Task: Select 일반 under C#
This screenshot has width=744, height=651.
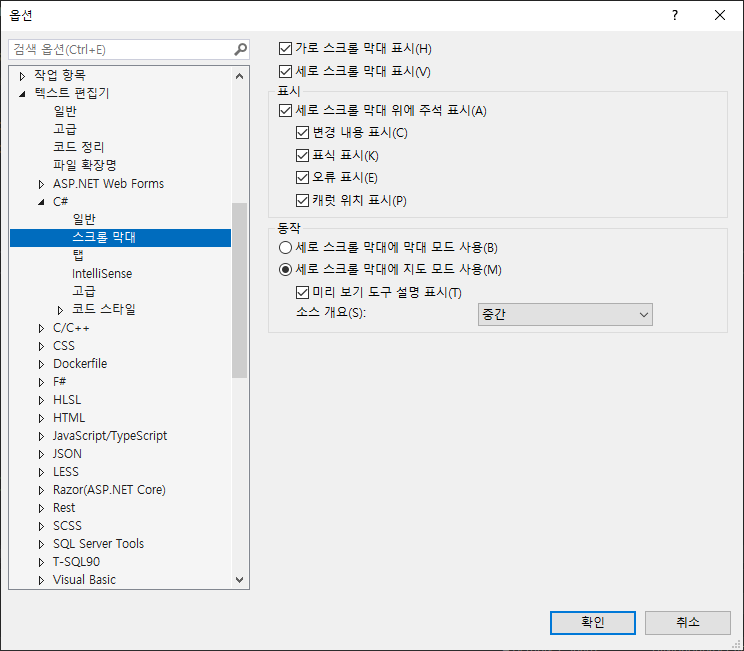Action: (x=84, y=220)
